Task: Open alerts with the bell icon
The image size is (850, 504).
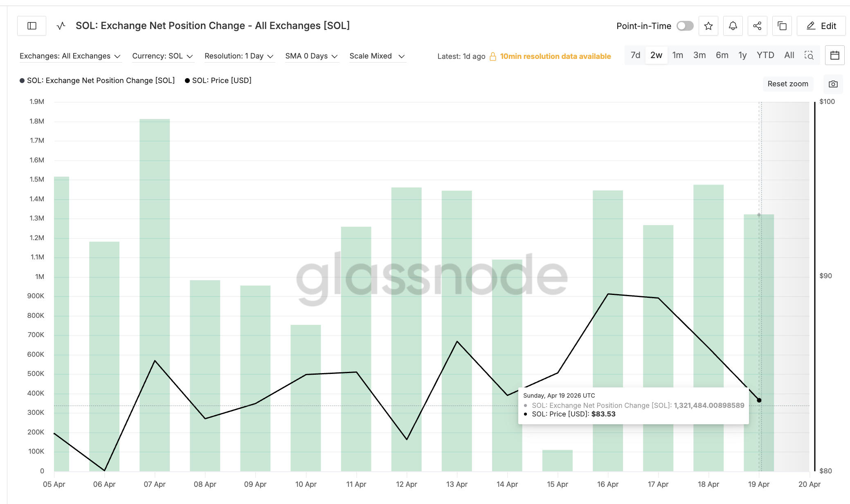Action: (733, 26)
